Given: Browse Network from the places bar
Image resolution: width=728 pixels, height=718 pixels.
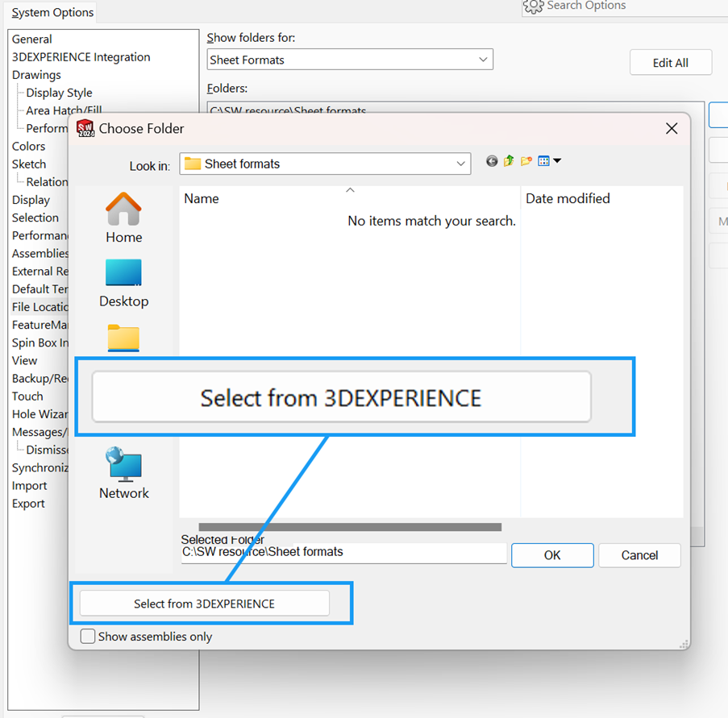Looking at the screenshot, I should [x=123, y=473].
